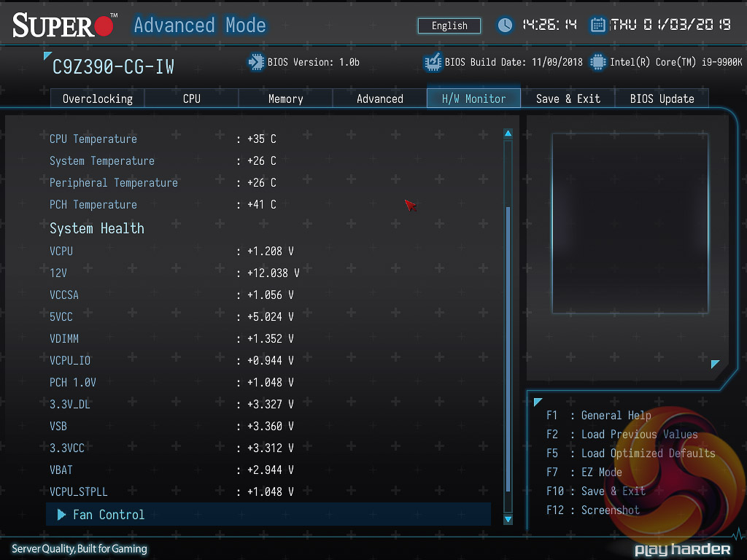Select the Peripheral Temperature row
Viewport: 747px width, 560px height.
[268, 182]
